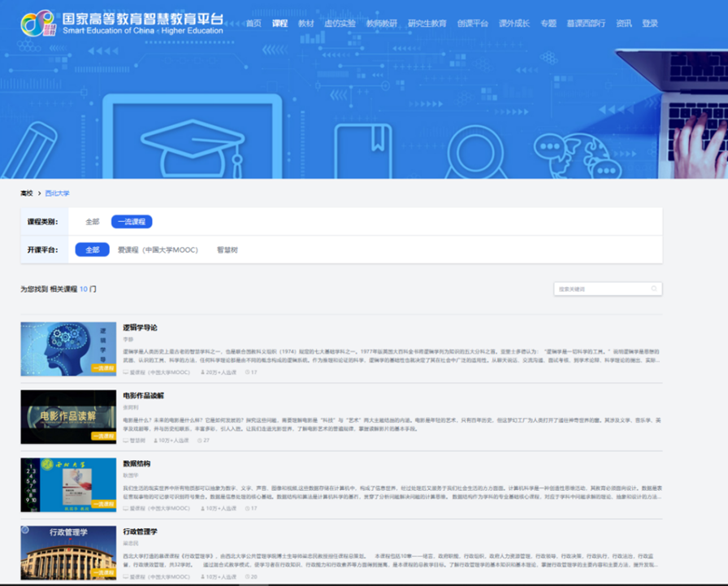Click 登录 to log in
This screenshot has width=728, height=586.
(x=650, y=24)
